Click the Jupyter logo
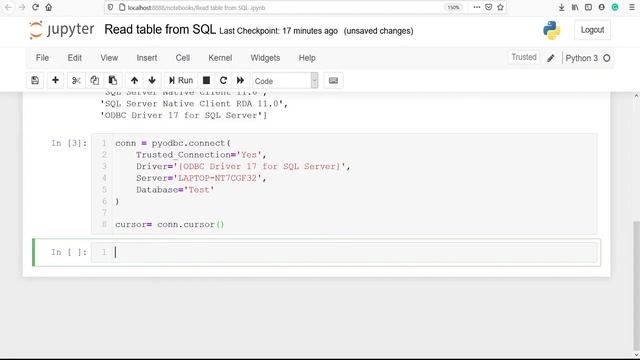The height and width of the screenshot is (360, 640). coord(62,30)
